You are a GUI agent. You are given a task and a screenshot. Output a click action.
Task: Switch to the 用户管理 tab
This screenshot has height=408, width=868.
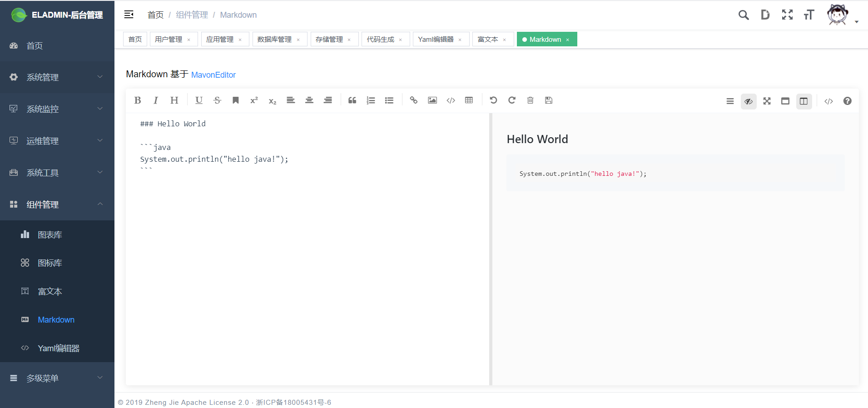pyautogui.click(x=169, y=40)
